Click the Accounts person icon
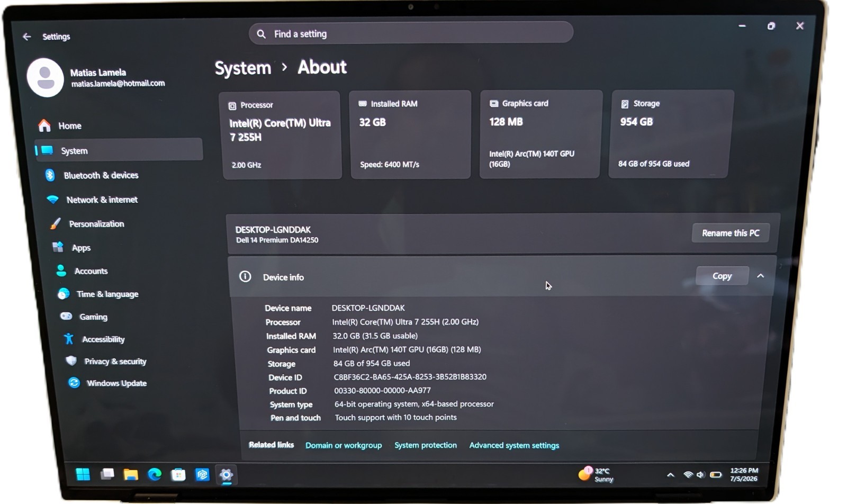Screen dimensions: 847x504 (x=61, y=271)
